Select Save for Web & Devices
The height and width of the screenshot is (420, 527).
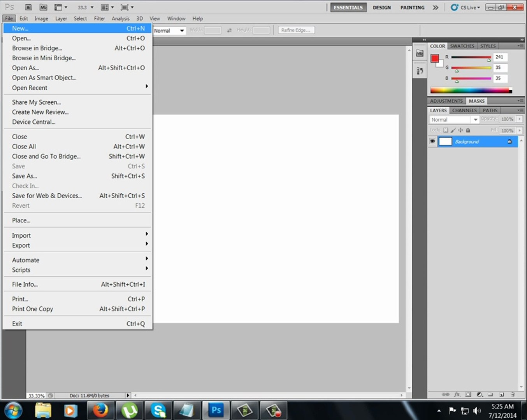pyautogui.click(x=77, y=196)
